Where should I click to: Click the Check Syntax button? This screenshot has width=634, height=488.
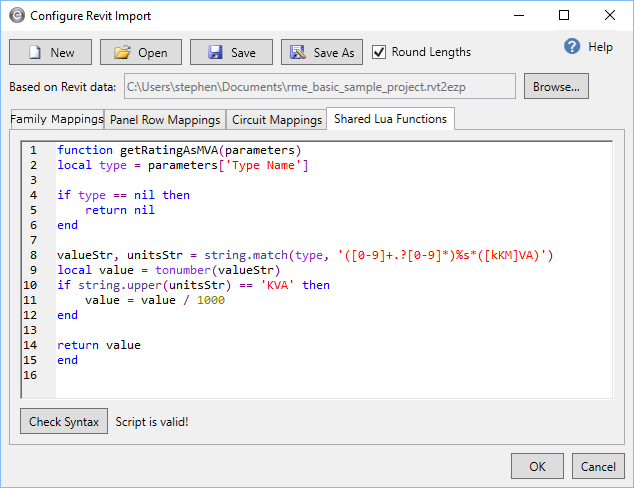(64, 422)
